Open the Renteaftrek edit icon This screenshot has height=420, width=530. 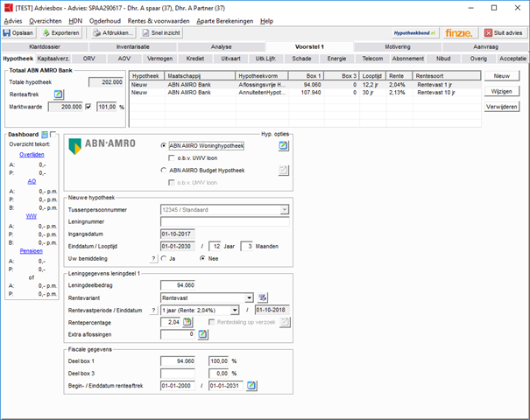tap(58, 94)
